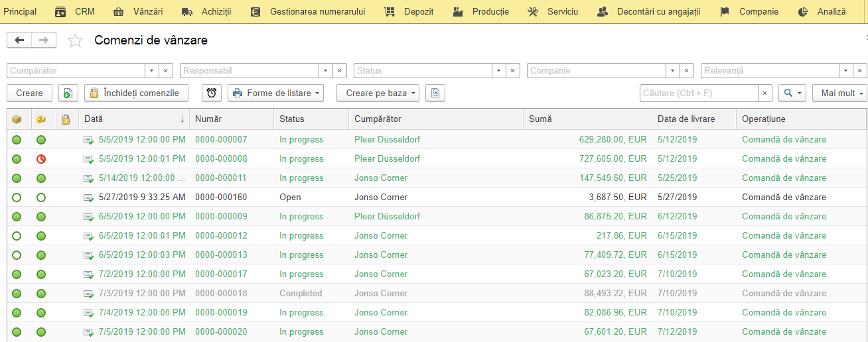
Task: Open the Depozit menu
Action: point(409,12)
